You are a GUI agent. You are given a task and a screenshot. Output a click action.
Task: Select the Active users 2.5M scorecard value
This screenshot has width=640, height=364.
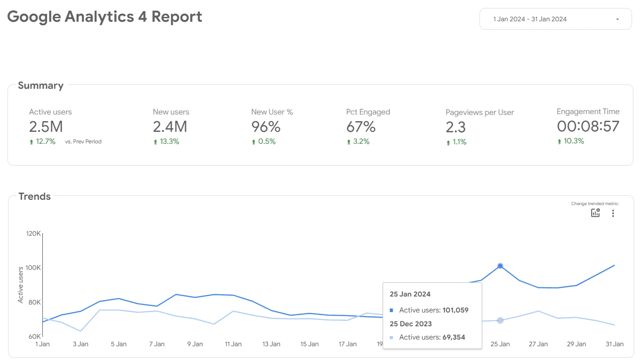(46, 127)
